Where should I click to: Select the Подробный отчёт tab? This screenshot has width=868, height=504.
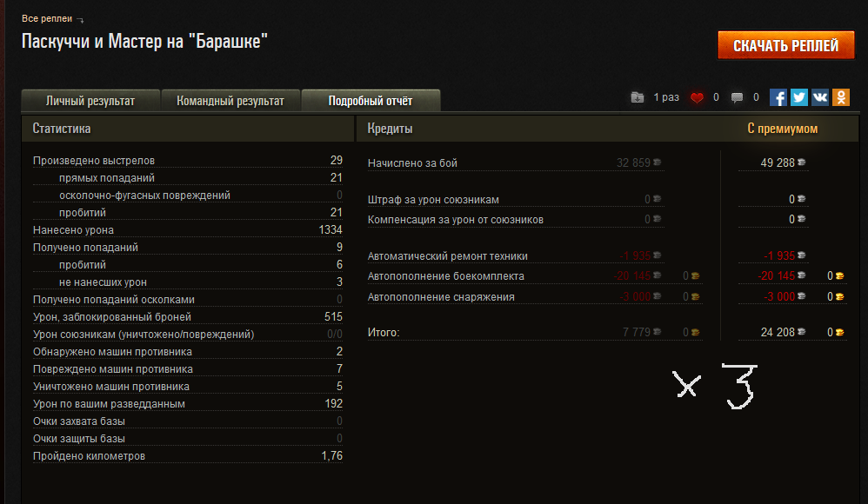(x=371, y=101)
